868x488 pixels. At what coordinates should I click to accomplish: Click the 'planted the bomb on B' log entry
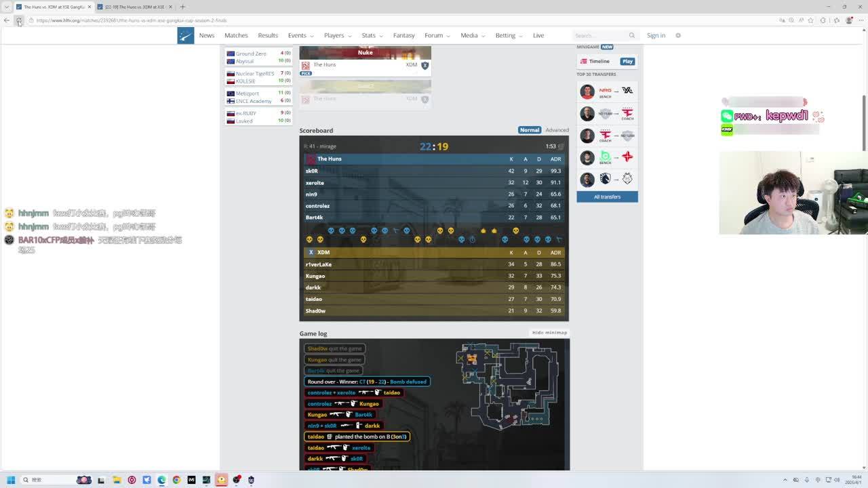(x=357, y=436)
